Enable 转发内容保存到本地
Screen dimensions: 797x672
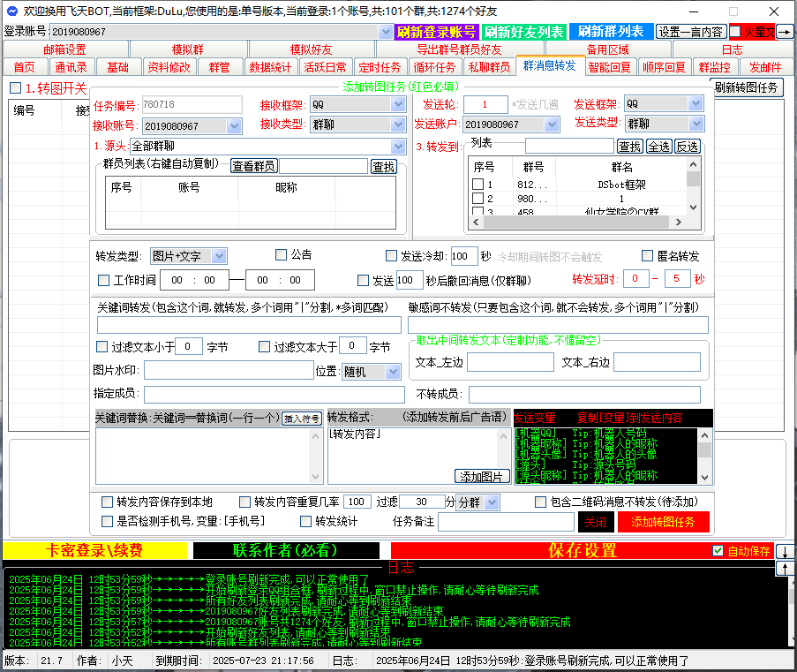[107, 502]
